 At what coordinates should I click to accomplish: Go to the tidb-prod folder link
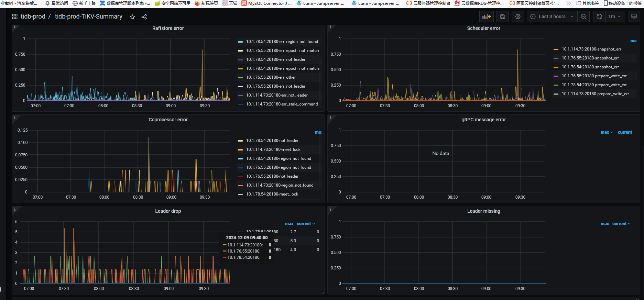tap(33, 16)
